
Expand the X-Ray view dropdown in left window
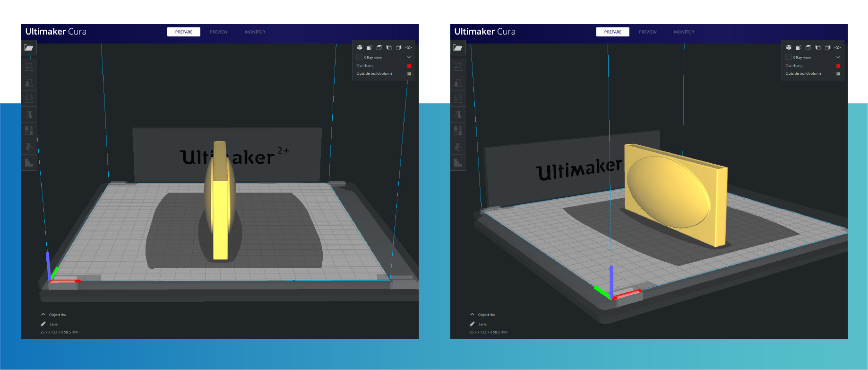pos(409,57)
